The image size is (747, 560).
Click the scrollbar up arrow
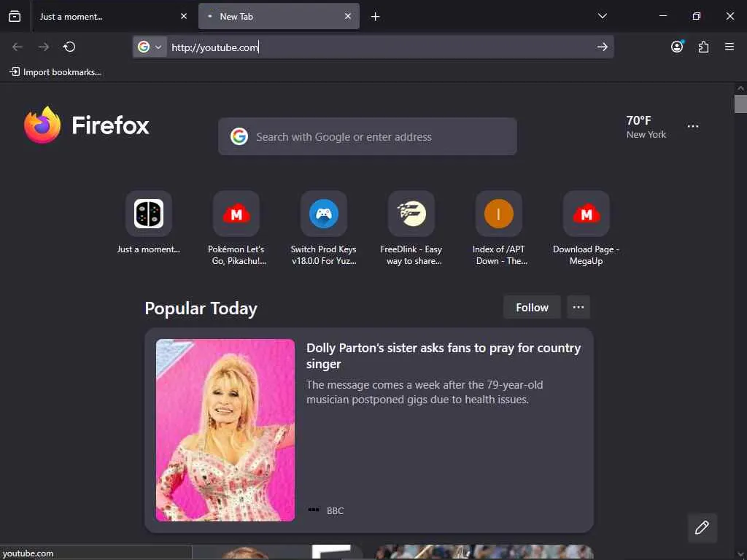coord(740,88)
